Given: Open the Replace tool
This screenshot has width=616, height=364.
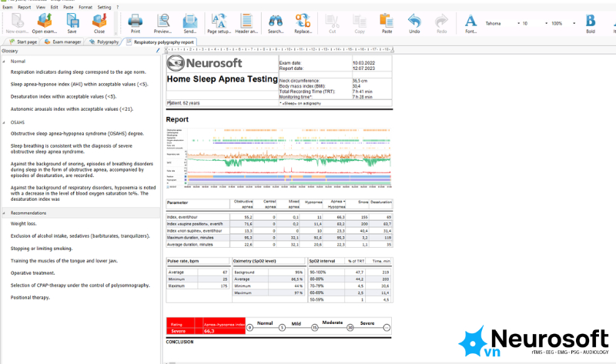Looking at the screenshot, I should 303,23.
